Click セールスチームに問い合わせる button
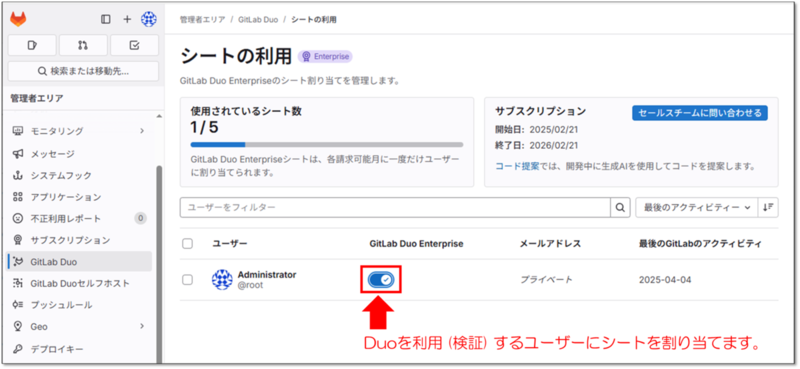The height and width of the screenshot is (369, 800). pyautogui.click(x=700, y=113)
